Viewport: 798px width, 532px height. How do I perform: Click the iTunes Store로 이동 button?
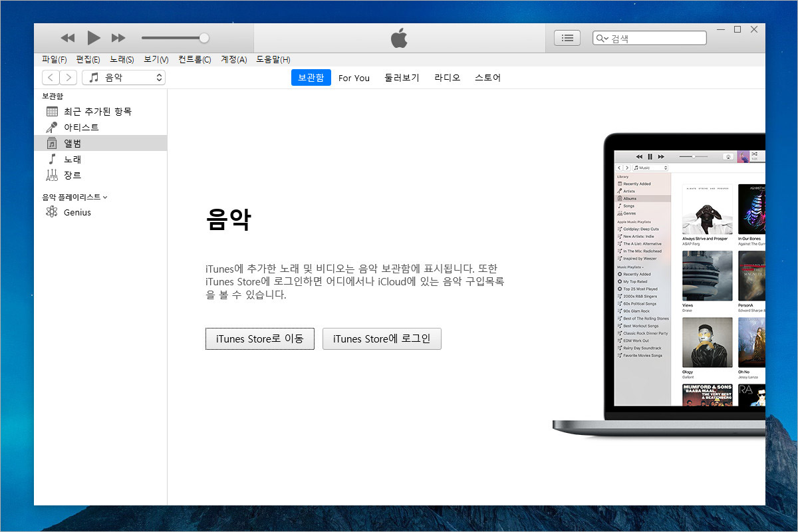(260, 338)
